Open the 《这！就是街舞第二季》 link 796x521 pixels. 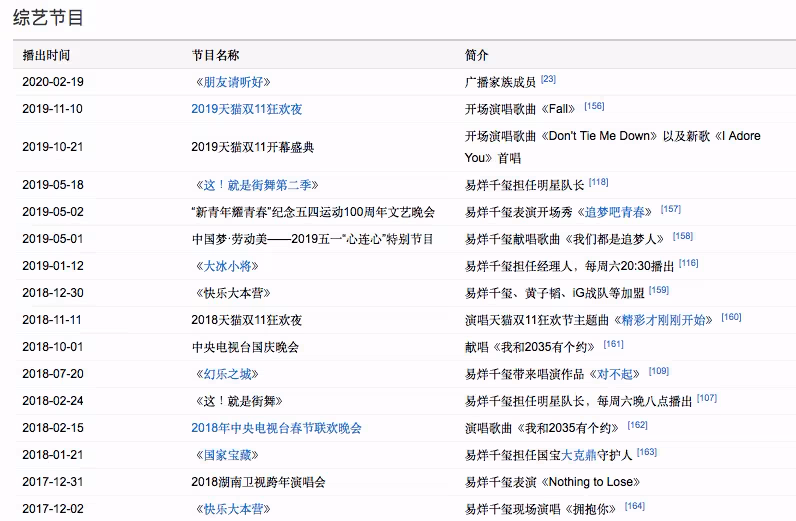[256, 185]
